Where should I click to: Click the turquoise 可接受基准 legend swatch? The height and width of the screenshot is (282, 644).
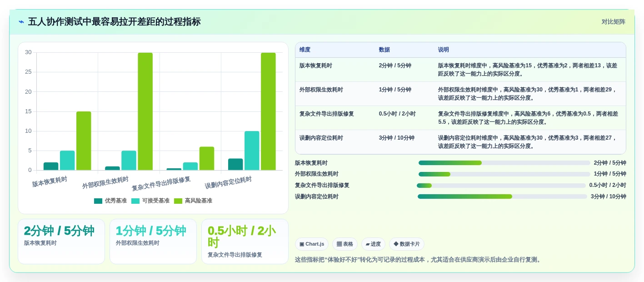[x=135, y=201]
